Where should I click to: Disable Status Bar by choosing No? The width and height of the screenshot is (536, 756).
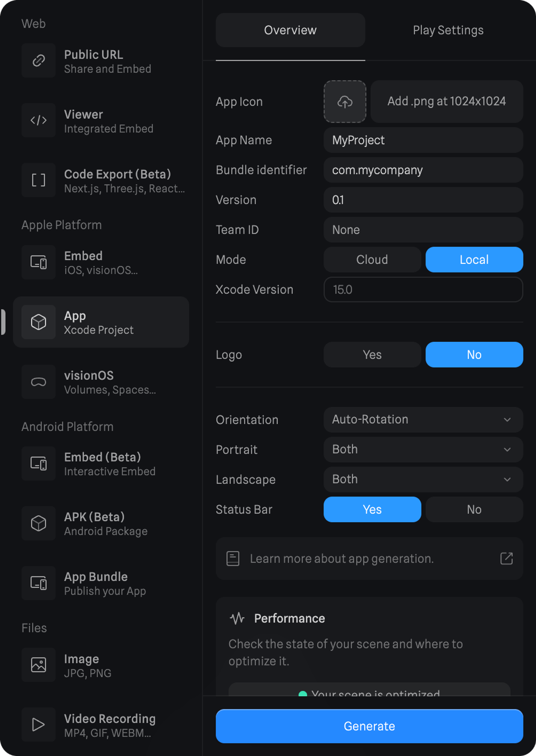tap(474, 509)
